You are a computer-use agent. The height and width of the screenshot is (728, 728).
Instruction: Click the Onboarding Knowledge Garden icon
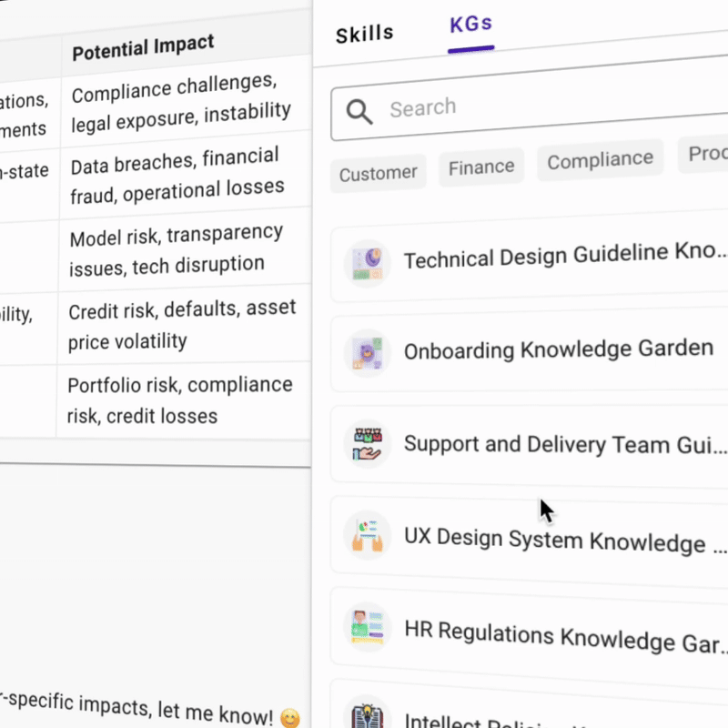(368, 352)
